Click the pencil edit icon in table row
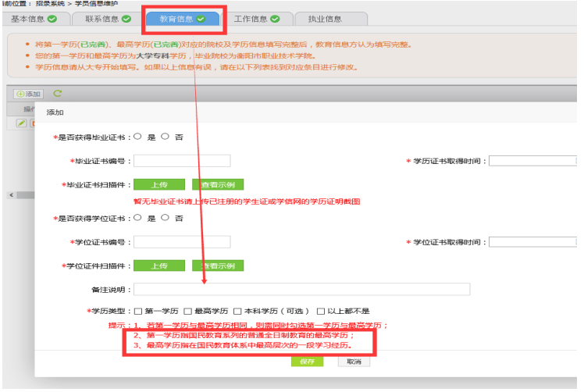Viewport: 584px width, 392px height. tap(22, 123)
